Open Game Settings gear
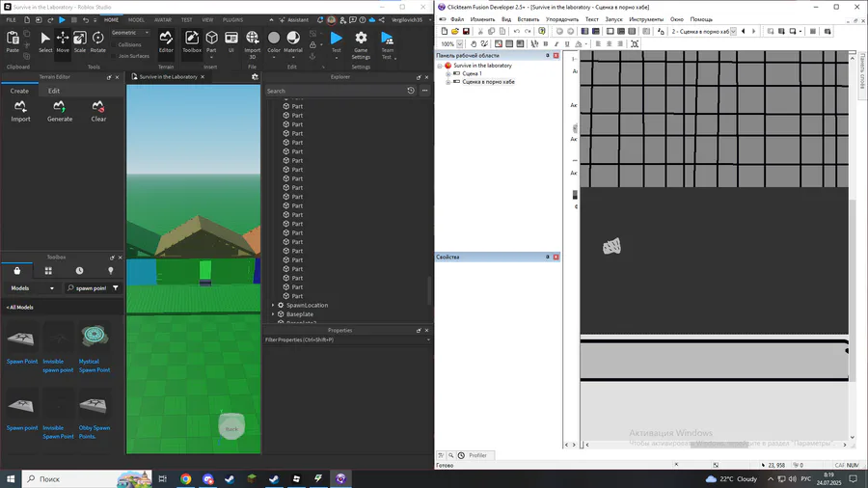868x488 pixels. coord(361,44)
